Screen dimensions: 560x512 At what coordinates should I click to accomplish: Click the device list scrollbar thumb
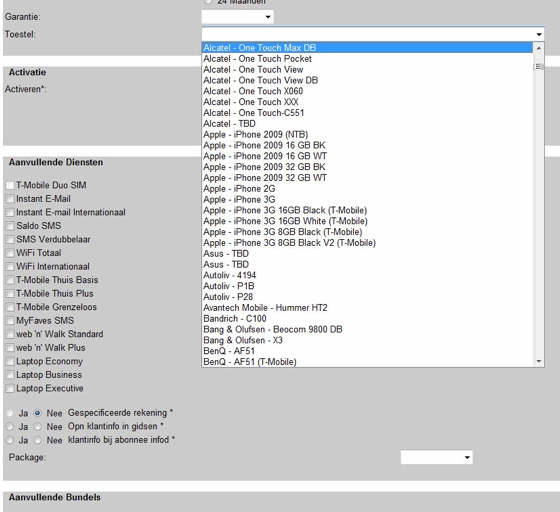tap(539, 66)
